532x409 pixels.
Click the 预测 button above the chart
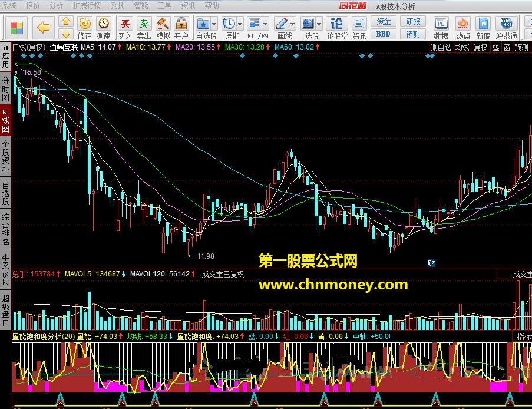click(x=521, y=47)
